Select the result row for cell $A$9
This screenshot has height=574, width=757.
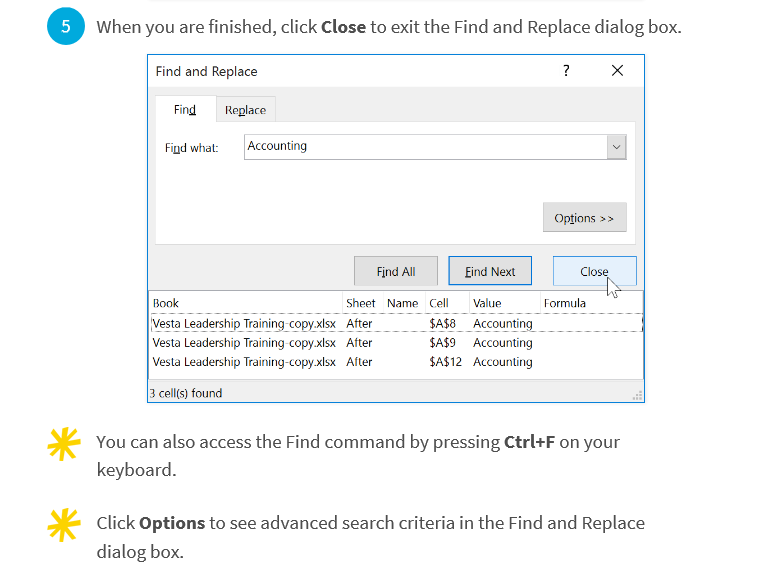pyautogui.click(x=396, y=342)
